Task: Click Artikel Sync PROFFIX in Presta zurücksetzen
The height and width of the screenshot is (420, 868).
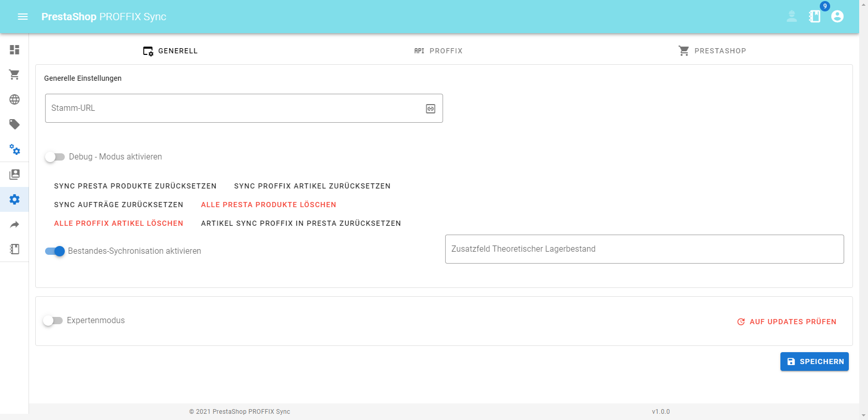Action: (301, 223)
